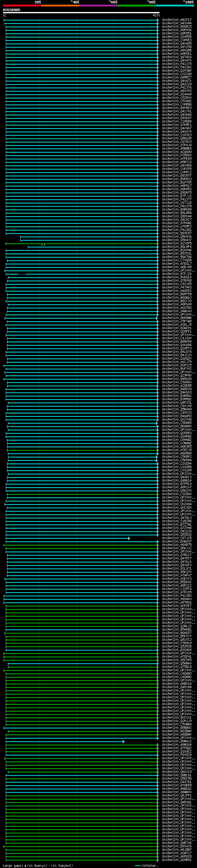This screenshot has width=197, height=868.
Task: Click hit label UniRef100_B5DG42
Action: click(x=176, y=582)
